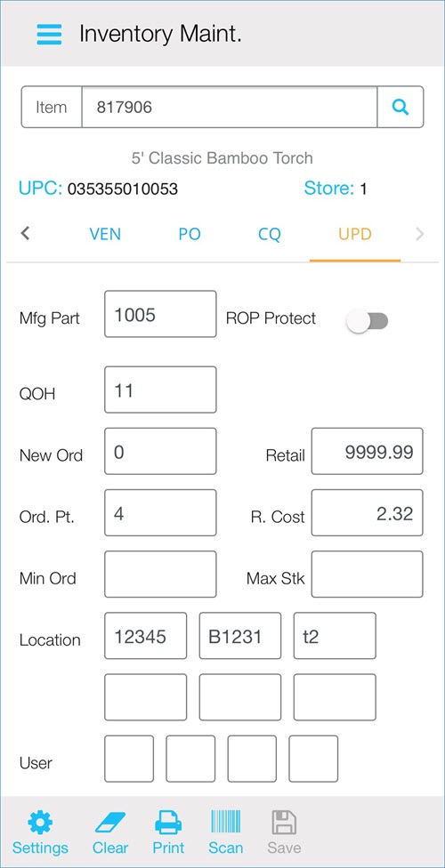Image resolution: width=445 pixels, height=868 pixels.
Task: Switch to the CQ tab
Action: (270, 234)
